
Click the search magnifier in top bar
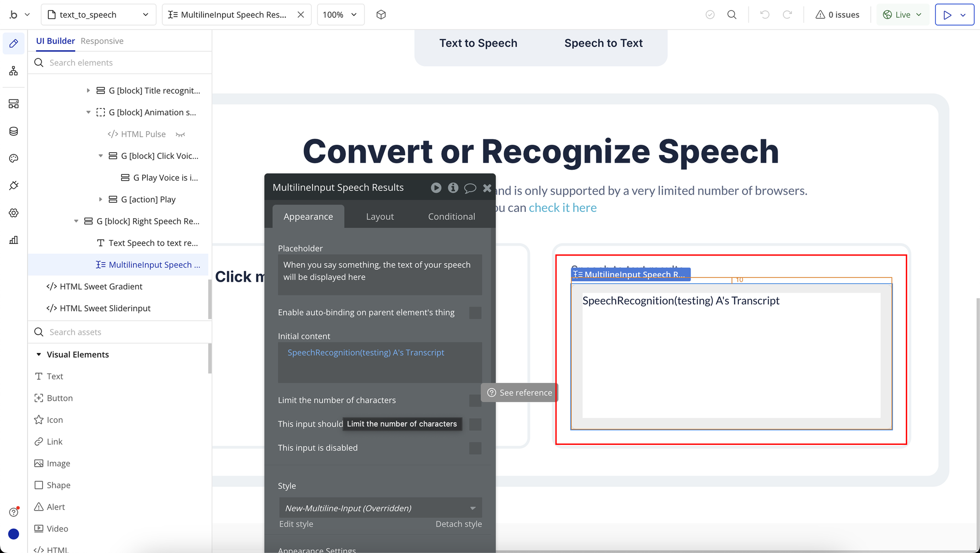[x=732, y=15]
